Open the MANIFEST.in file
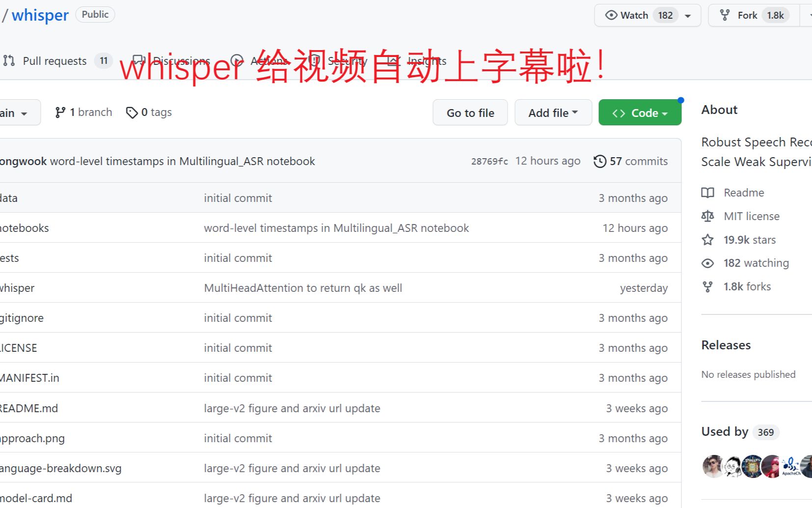The width and height of the screenshot is (812, 508). click(x=29, y=378)
